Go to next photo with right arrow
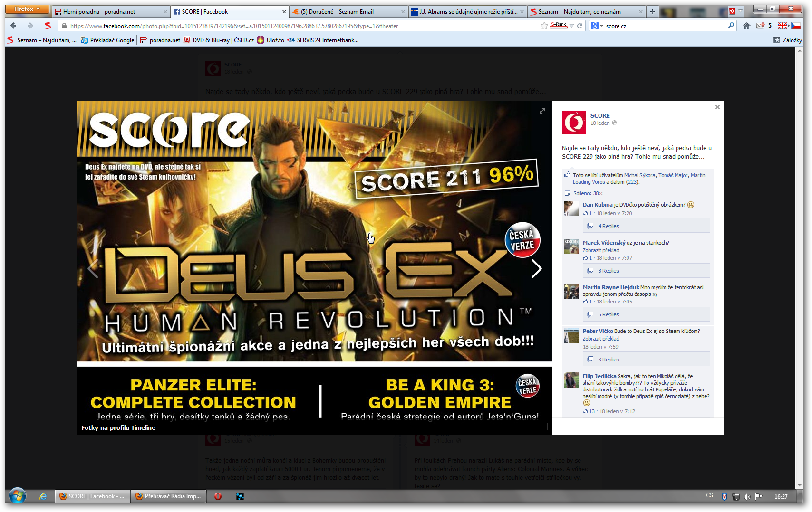 click(536, 269)
